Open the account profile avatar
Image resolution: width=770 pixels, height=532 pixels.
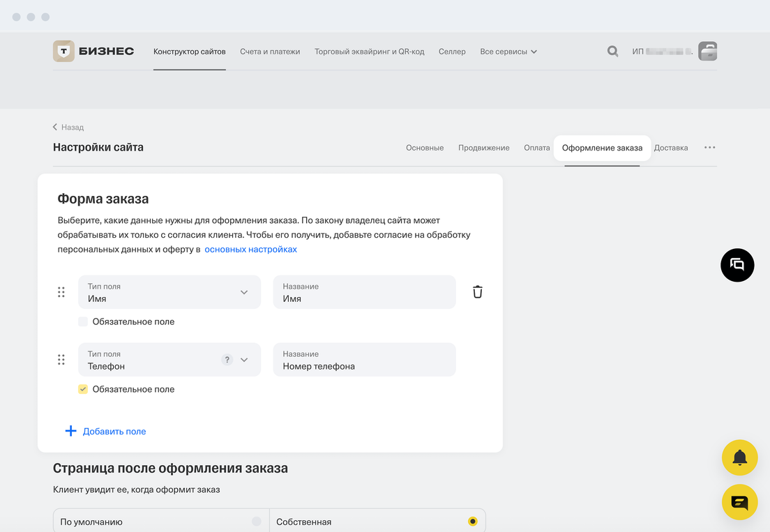(x=707, y=51)
